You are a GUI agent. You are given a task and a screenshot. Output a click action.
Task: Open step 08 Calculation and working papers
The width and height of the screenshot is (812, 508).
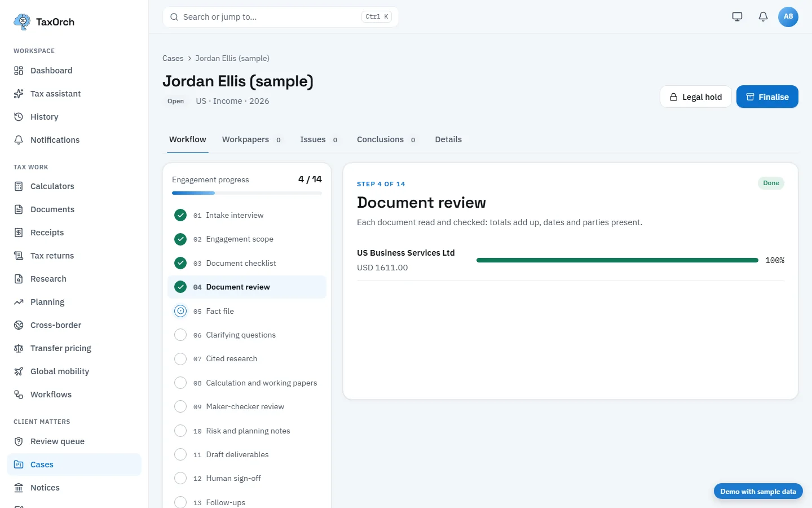tap(247, 383)
